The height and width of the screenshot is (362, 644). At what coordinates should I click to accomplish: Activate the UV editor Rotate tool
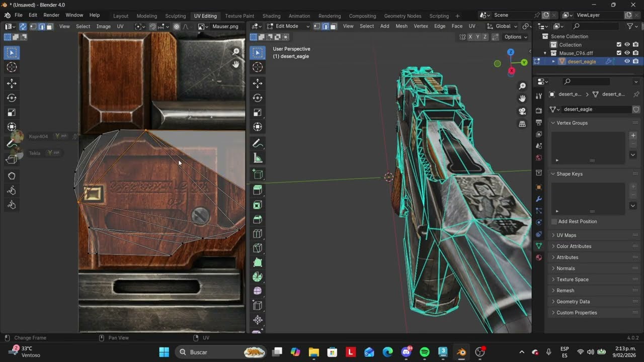coord(12,98)
